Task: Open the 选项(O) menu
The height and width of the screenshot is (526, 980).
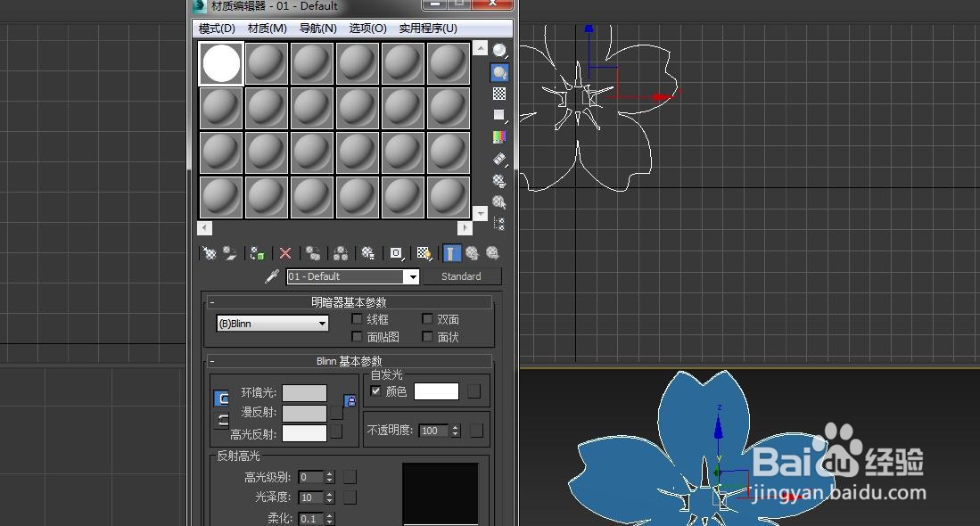Action: tap(366, 28)
